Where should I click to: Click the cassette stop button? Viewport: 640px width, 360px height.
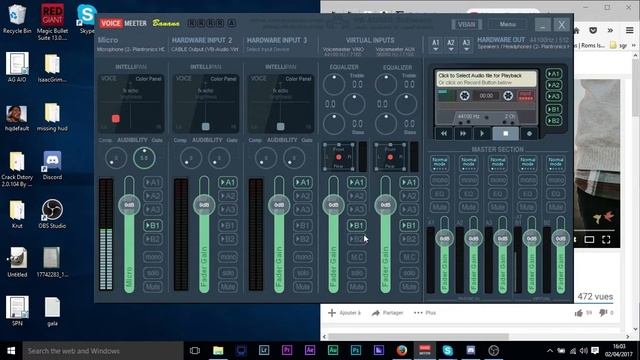(x=506, y=133)
